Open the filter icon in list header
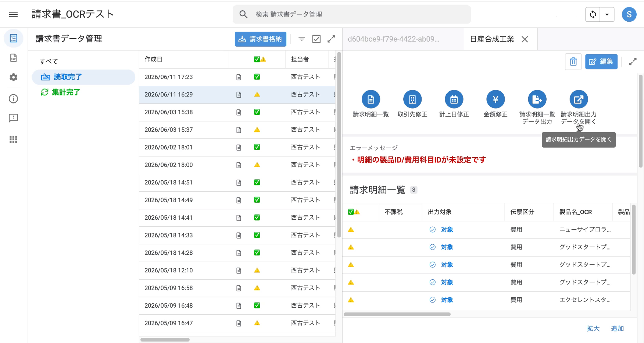 [301, 39]
